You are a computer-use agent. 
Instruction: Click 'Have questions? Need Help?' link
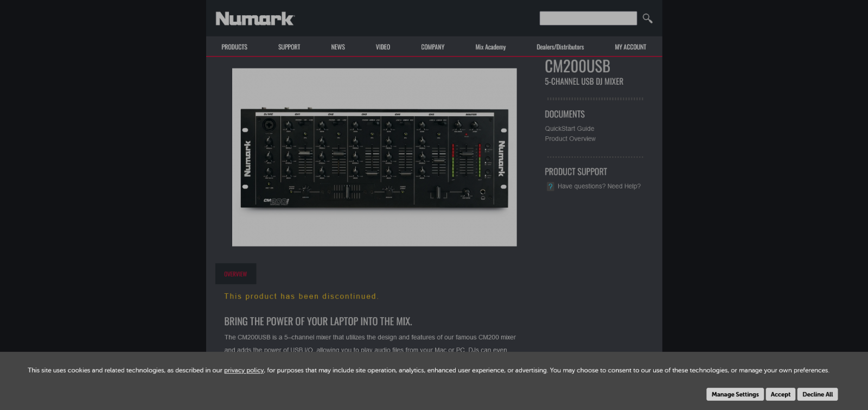coord(599,186)
